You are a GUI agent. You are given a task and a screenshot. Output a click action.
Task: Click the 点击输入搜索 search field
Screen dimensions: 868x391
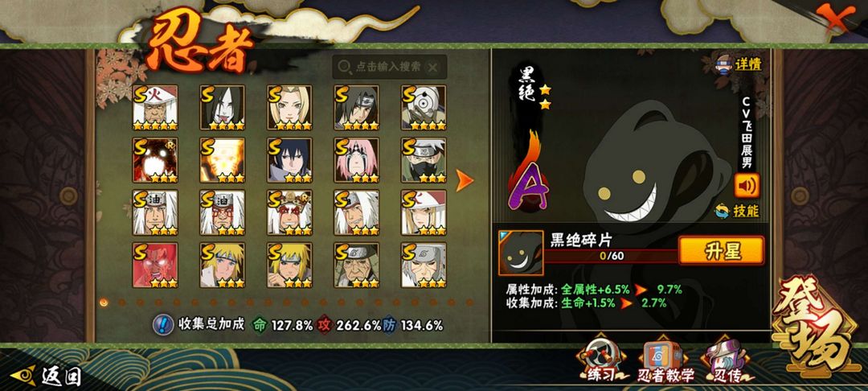[389, 67]
